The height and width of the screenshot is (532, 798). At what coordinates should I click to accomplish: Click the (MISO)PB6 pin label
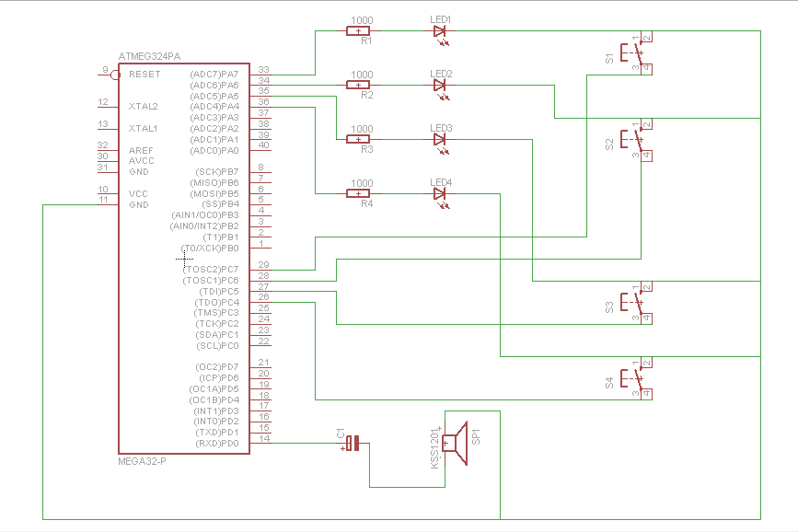[214, 183]
